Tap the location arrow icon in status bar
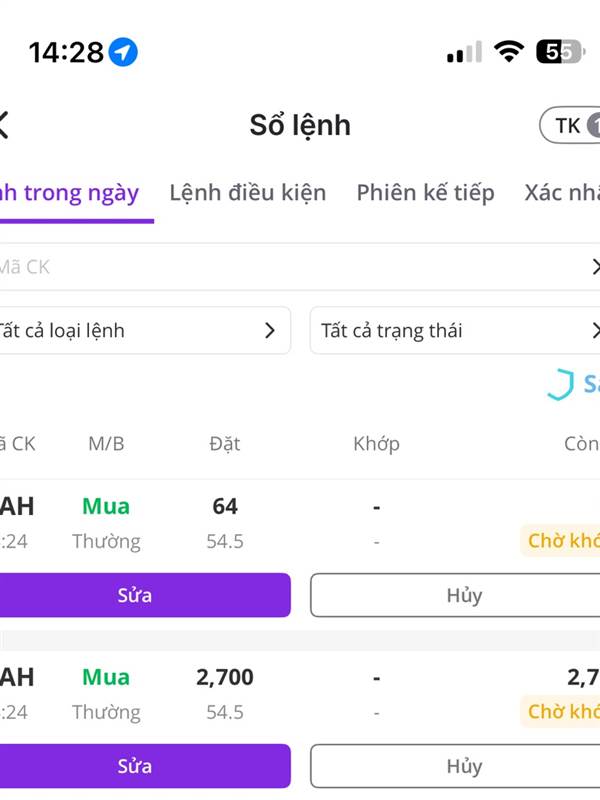 click(x=124, y=52)
